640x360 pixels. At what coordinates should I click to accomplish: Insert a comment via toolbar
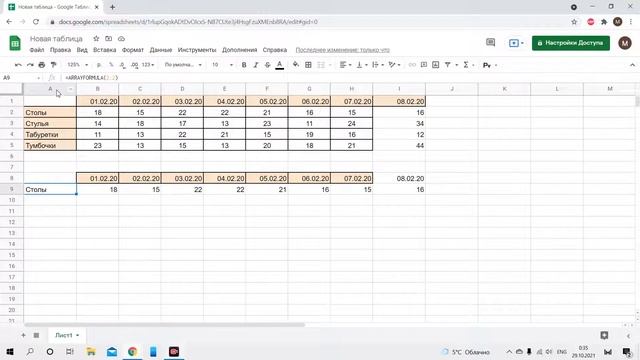(x=424, y=65)
